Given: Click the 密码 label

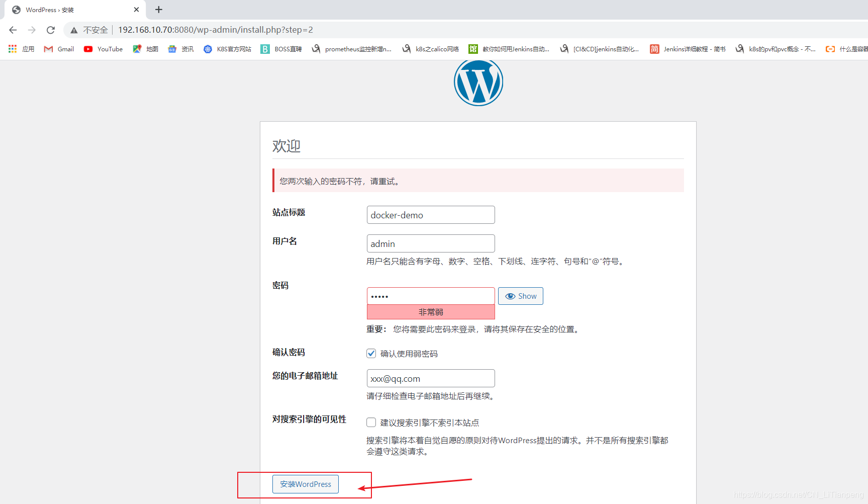Looking at the screenshot, I should pyautogui.click(x=280, y=285).
